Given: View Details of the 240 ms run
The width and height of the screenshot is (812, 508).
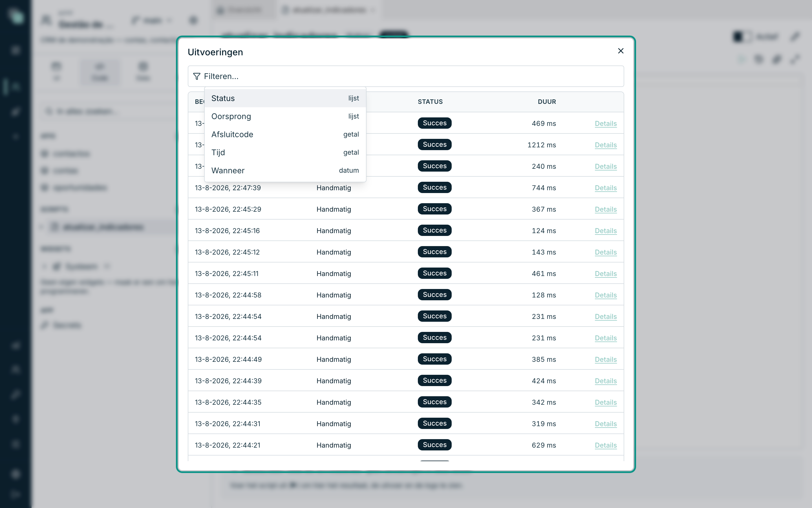Looking at the screenshot, I should point(606,166).
